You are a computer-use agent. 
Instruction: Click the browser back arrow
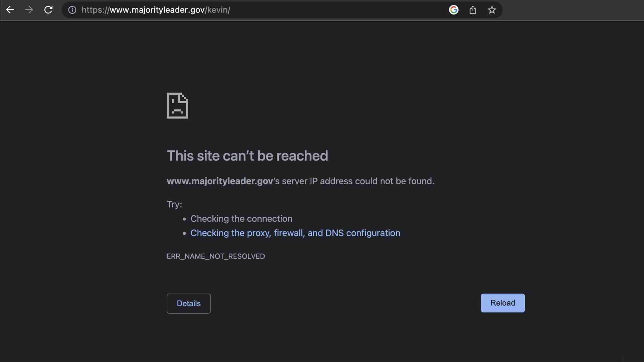point(10,10)
